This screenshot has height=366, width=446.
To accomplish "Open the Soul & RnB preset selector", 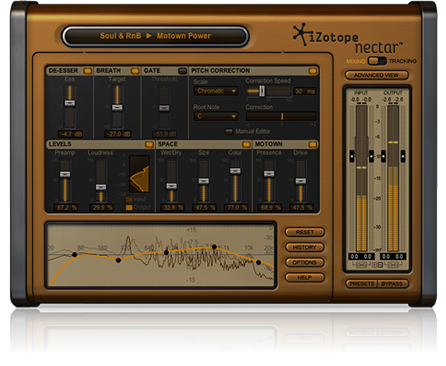I will click(x=155, y=36).
